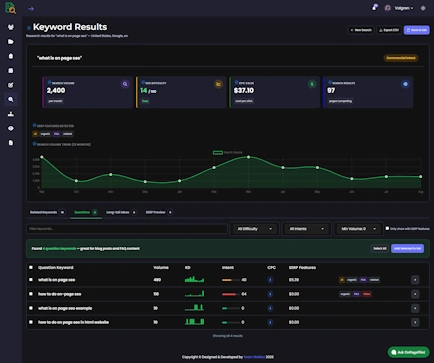Screen dimensions: 434x363
Task: Open the calendar-style sidebar icon
Action: click(11, 70)
